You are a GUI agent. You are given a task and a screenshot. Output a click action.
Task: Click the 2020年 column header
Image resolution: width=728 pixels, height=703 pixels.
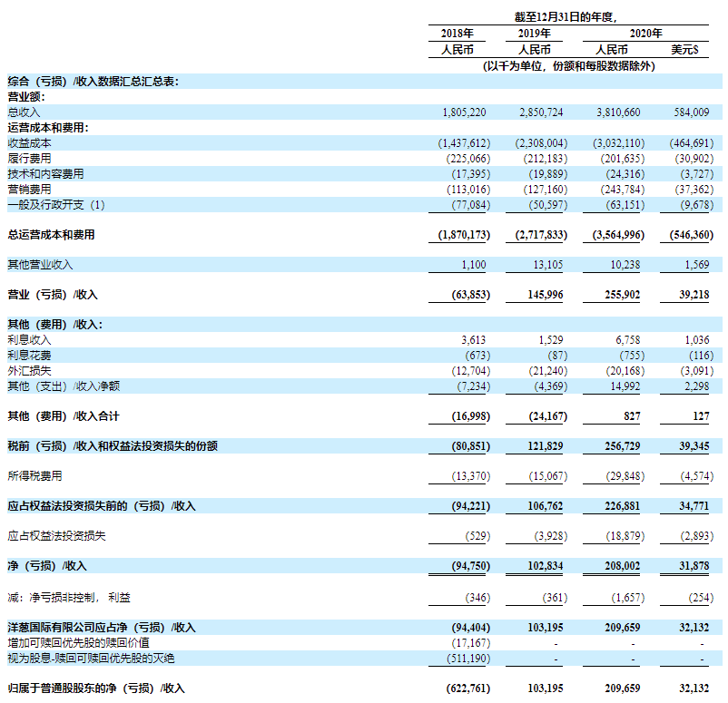[645, 34]
